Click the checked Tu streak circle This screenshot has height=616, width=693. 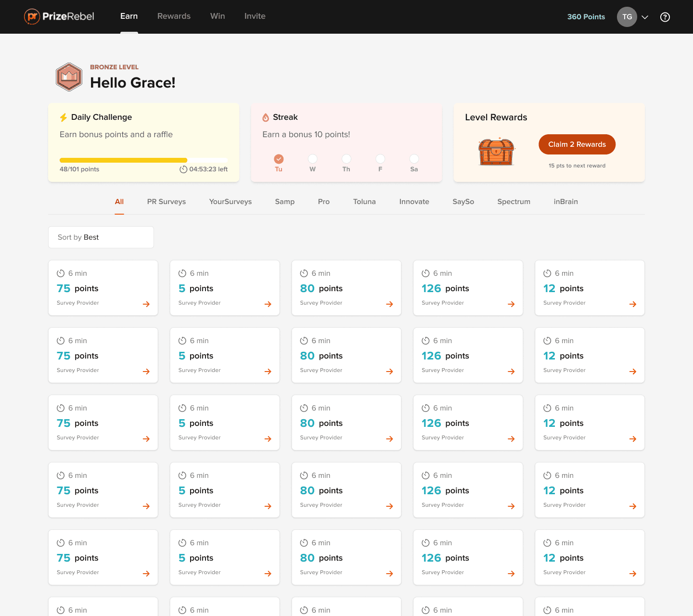coord(279,159)
